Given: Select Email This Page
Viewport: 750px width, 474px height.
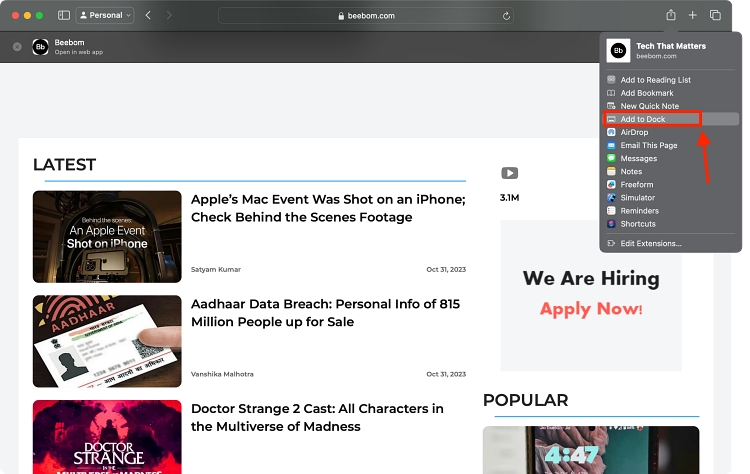Looking at the screenshot, I should point(671,145).
